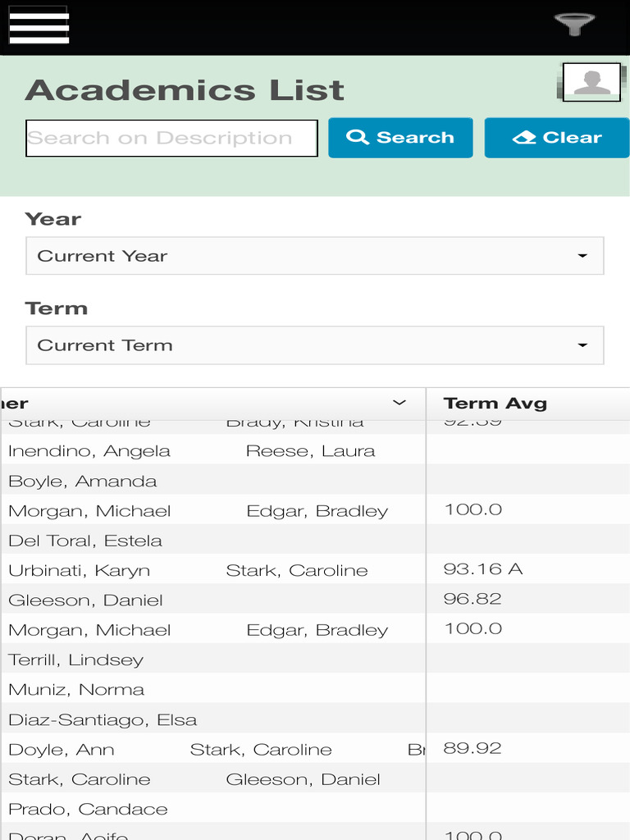Click the Muniz, Norma row

76,690
